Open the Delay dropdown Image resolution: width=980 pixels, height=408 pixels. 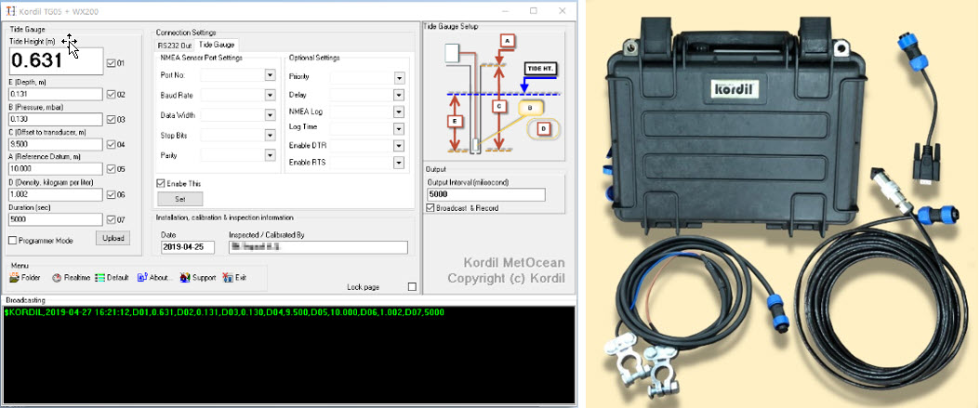pos(400,95)
